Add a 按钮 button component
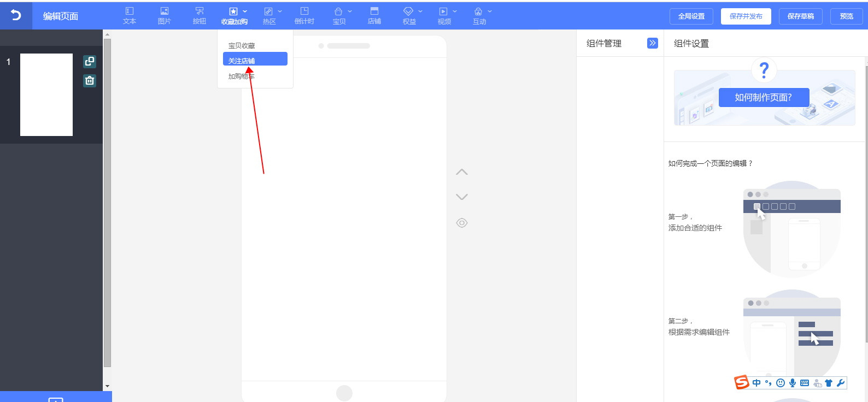 point(200,16)
